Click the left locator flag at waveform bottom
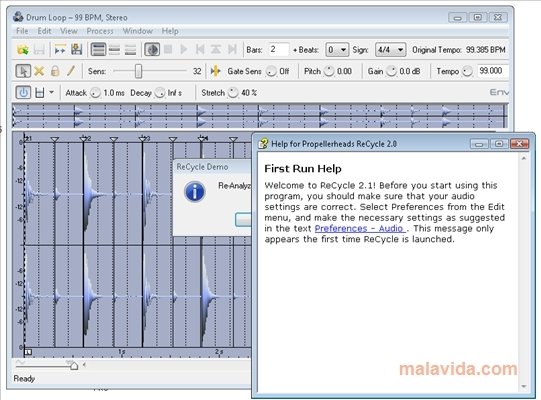 [x=28, y=352]
